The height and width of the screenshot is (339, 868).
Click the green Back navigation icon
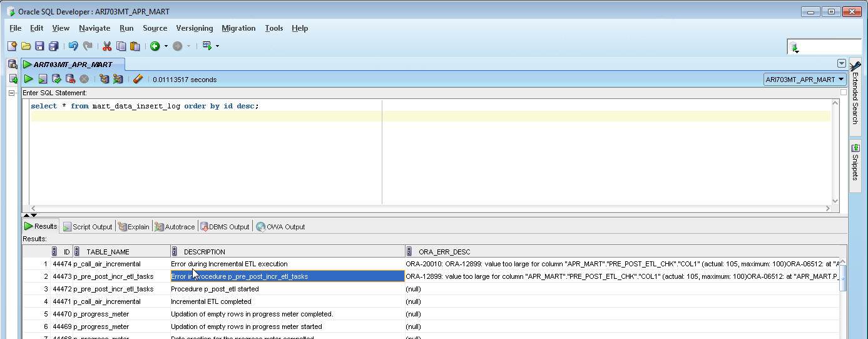(155, 46)
